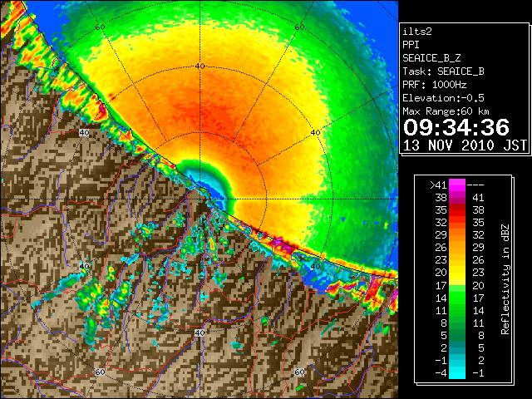The image size is (532, 399).
Task: Pick the red-orange 32–35 dBZ legend band
Action: pos(457,223)
